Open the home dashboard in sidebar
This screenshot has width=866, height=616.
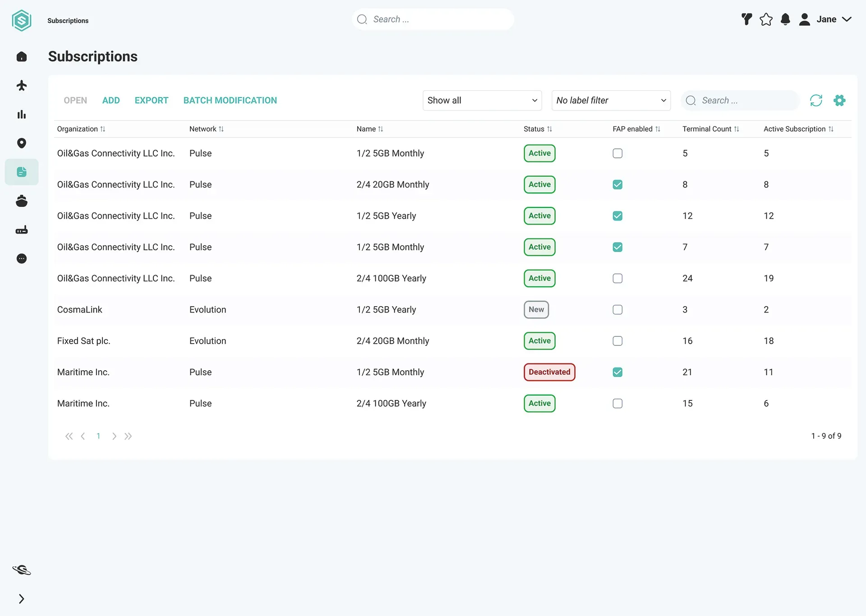22,56
